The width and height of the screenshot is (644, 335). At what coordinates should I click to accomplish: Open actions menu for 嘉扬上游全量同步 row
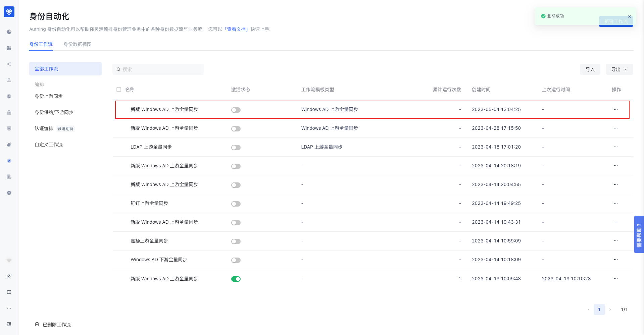pos(616,241)
